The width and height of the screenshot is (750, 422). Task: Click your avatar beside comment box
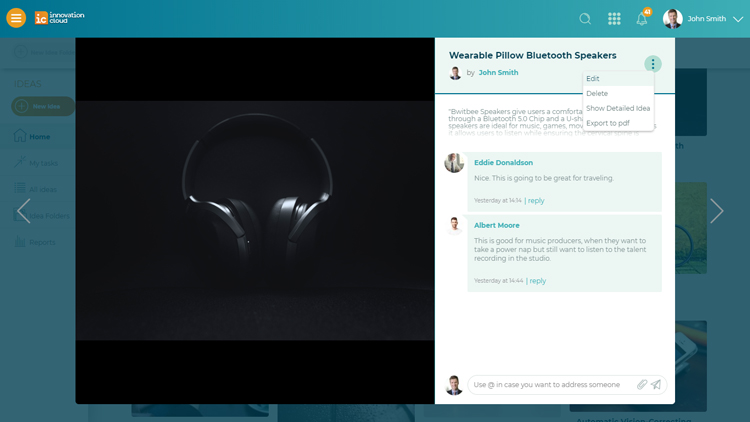pyautogui.click(x=454, y=385)
